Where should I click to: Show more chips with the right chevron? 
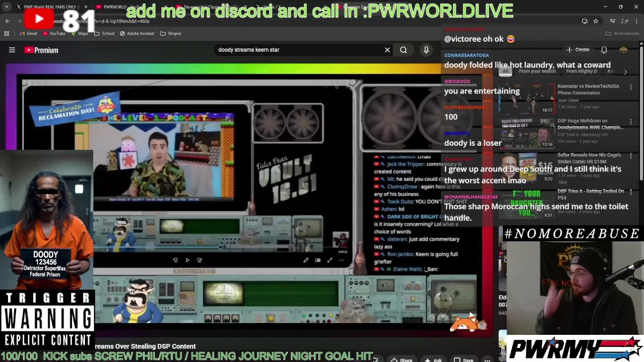[x=625, y=71]
